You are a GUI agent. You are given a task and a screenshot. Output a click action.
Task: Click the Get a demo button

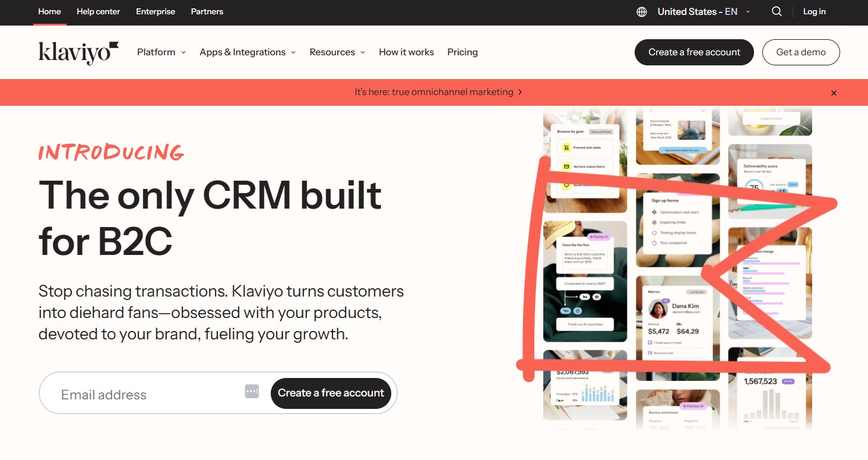[800, 52]
